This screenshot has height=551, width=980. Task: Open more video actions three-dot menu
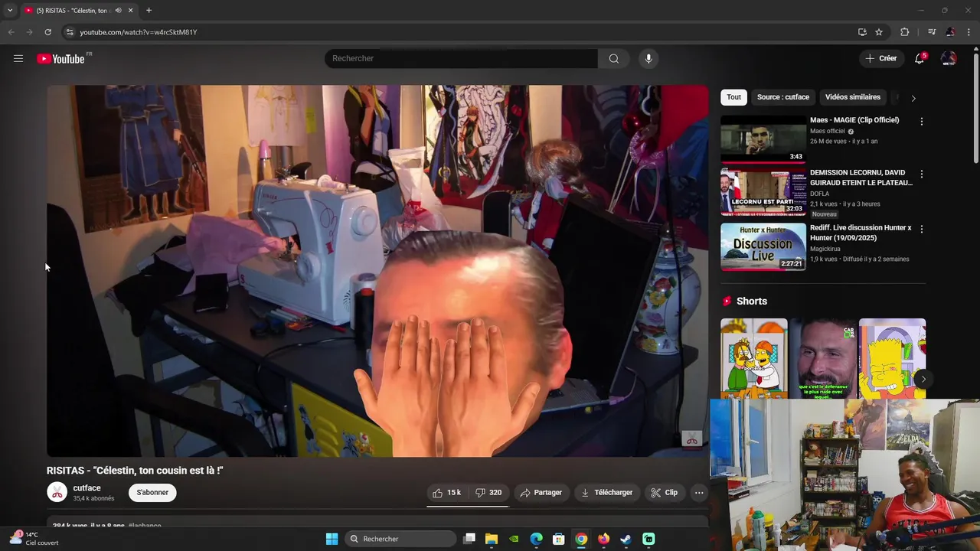[x=699, y=493]
